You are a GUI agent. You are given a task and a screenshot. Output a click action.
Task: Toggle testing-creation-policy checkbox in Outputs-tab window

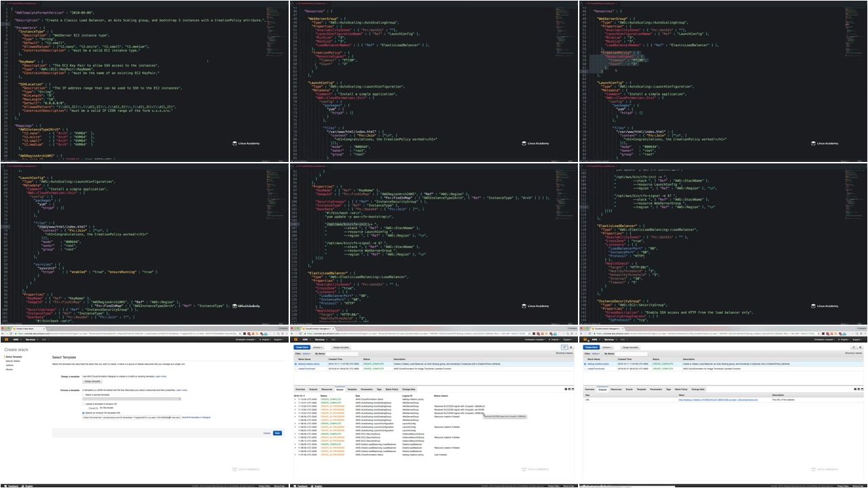585,364
